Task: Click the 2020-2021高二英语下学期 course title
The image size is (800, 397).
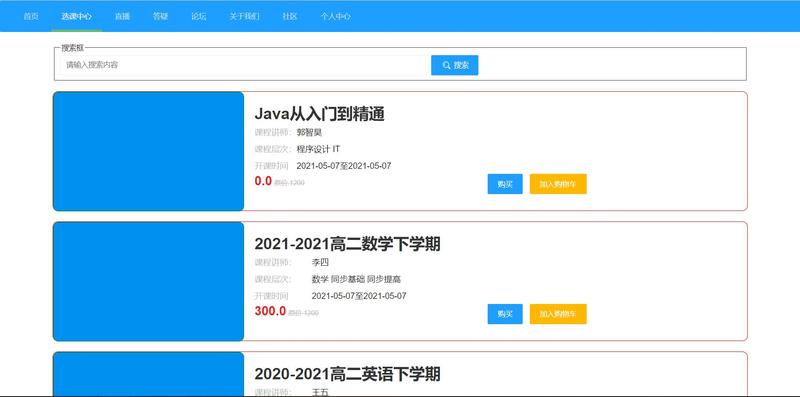Action: pos(347,374)
